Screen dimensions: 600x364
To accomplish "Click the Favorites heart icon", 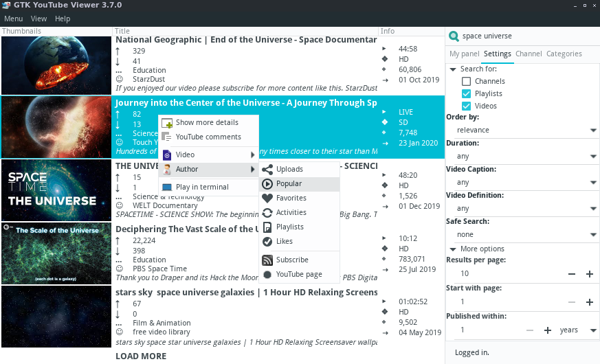I will (267, 198).
